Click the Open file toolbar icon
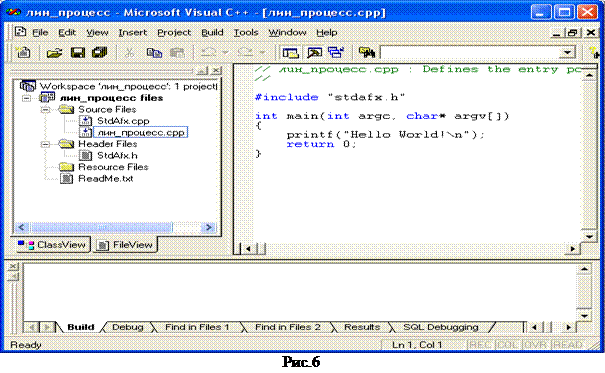Viewport: 605px width, 373px height. pos(54,53)
